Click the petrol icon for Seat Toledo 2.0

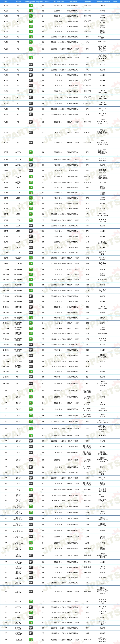point(31,263)
